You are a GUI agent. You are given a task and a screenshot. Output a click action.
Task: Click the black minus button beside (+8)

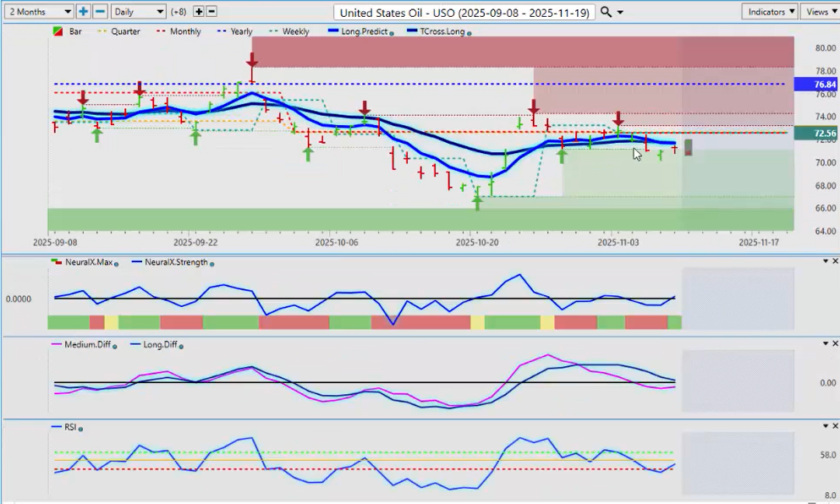(211, 12)
